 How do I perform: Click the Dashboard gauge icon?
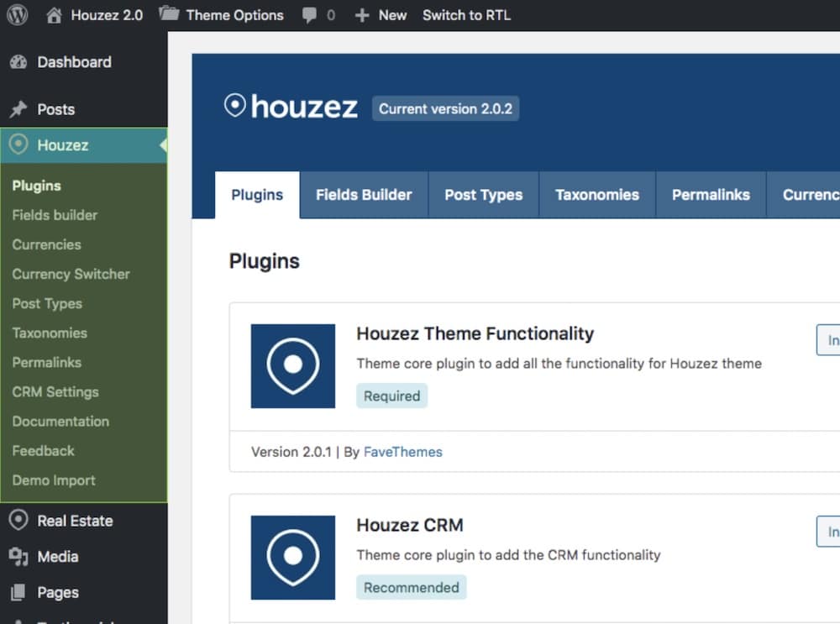18,62
